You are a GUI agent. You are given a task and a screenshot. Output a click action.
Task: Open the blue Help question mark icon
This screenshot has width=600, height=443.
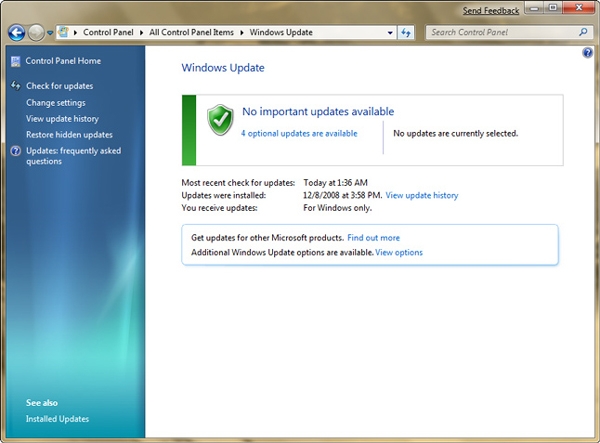click(x=587, y=53)
